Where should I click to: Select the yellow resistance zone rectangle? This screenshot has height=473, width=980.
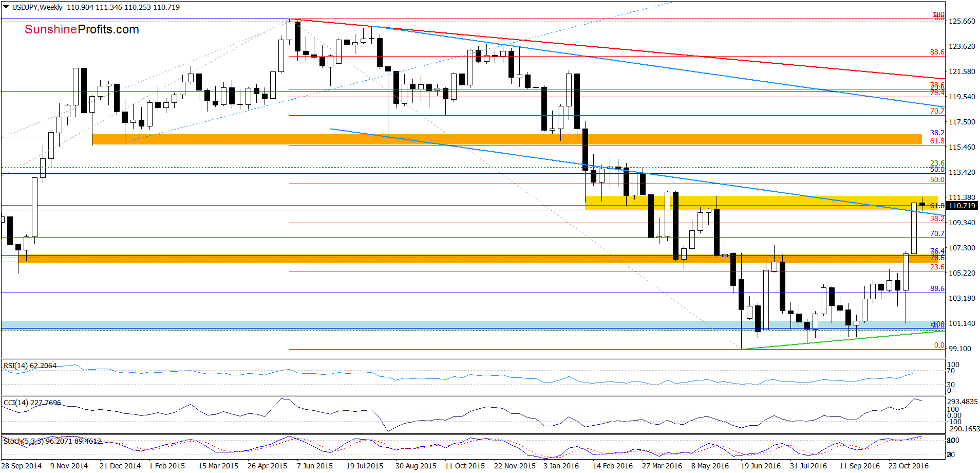pyautogui.click(x=761, y=203)
